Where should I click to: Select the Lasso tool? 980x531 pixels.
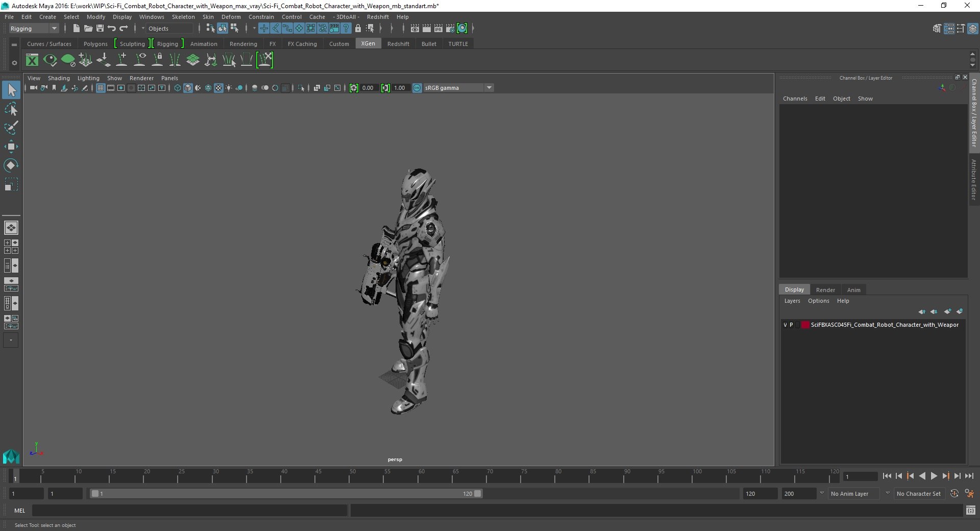(11, 109)
